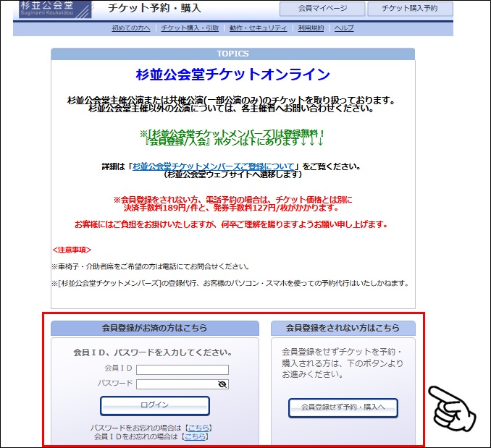Click the TOPICS header bar

[232, 54]
